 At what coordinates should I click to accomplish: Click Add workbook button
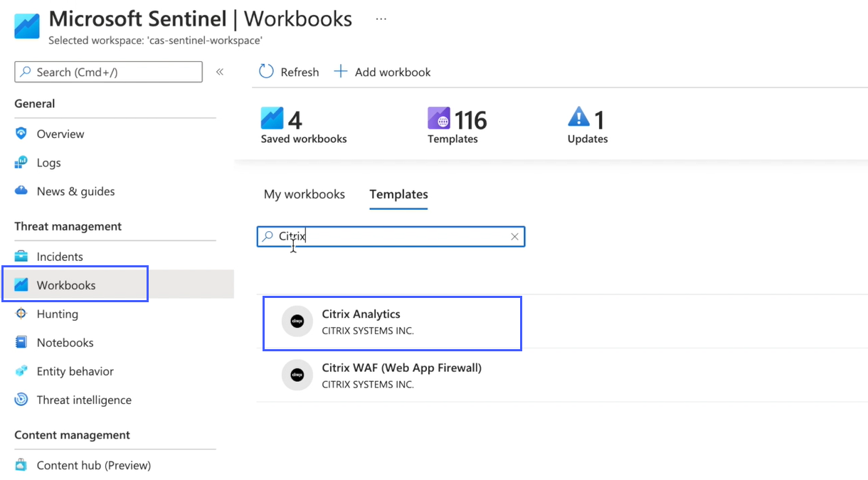(x=383, y=72)
